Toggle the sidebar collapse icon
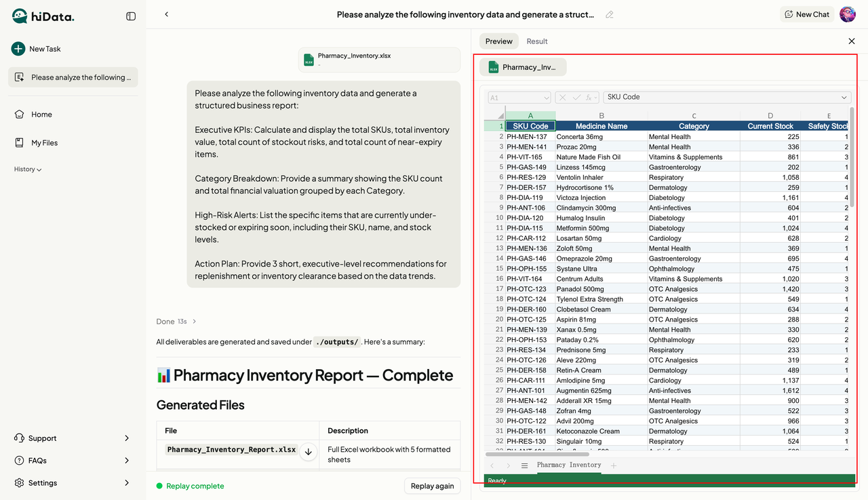The image size is (868, 500). click(131, 16)
